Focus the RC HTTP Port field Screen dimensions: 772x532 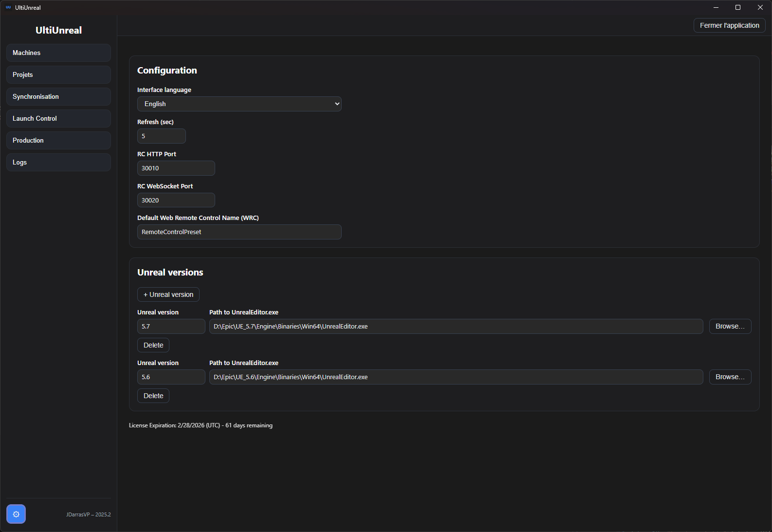click(x=176, y=168)
